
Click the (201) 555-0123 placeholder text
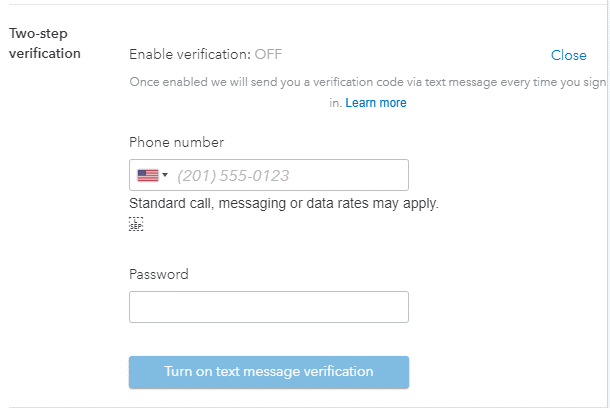(233, 176)
